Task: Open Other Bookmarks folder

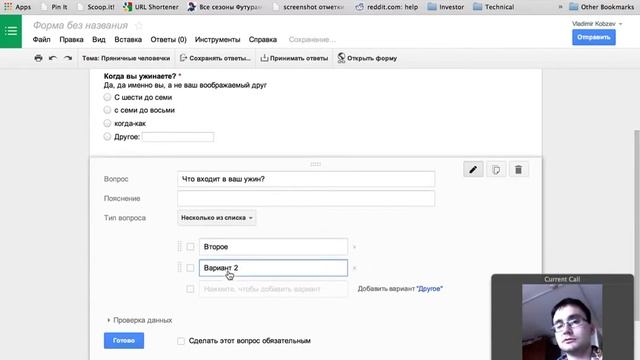Action: pos(601,7)
